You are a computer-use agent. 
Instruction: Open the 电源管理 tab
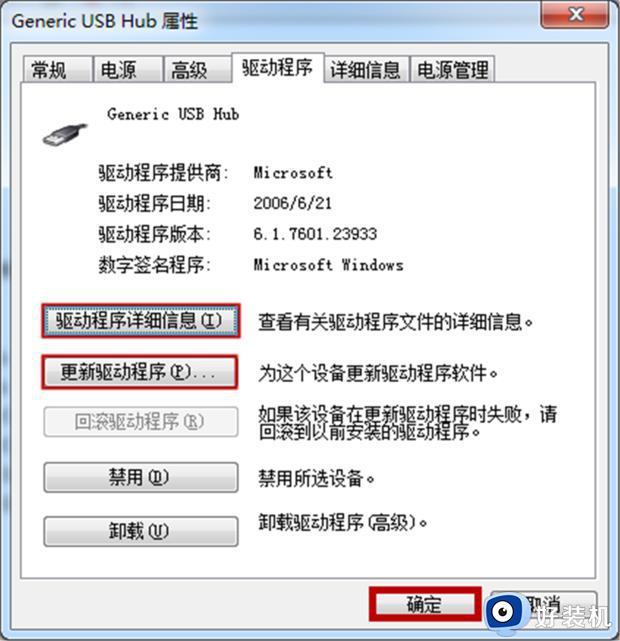(452, 69)
